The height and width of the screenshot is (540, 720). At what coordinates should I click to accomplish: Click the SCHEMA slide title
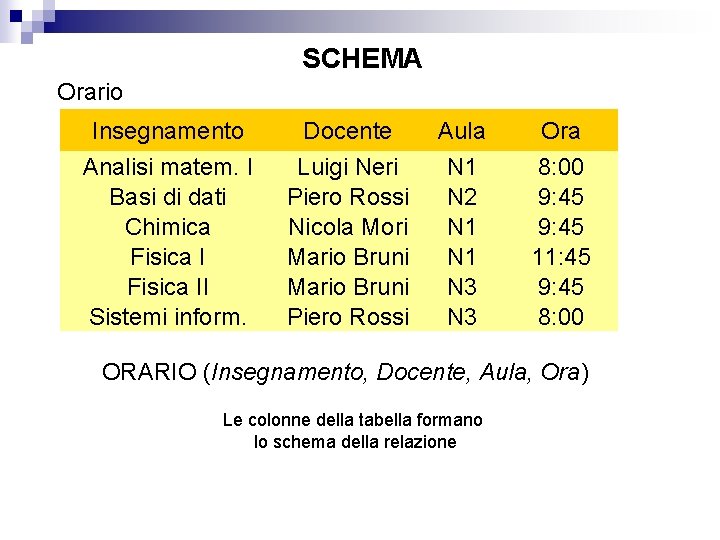[x=362, y=58]
